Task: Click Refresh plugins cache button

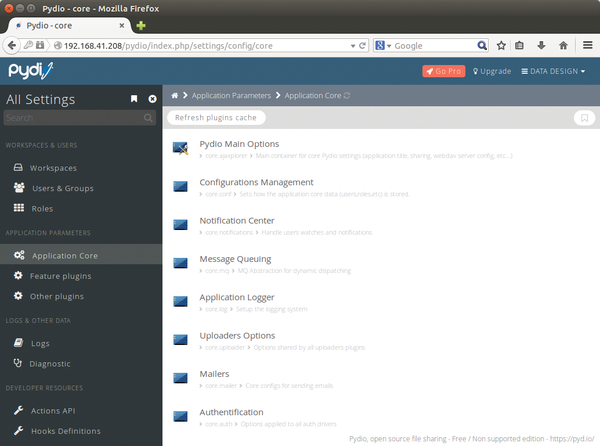Action: tap(216, 117)
